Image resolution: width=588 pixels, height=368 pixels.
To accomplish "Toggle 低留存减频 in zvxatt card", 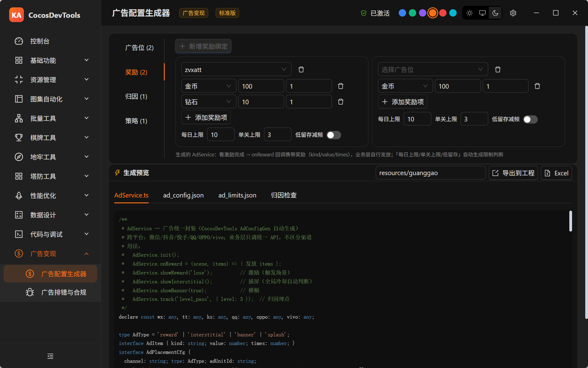I will 334,135.
